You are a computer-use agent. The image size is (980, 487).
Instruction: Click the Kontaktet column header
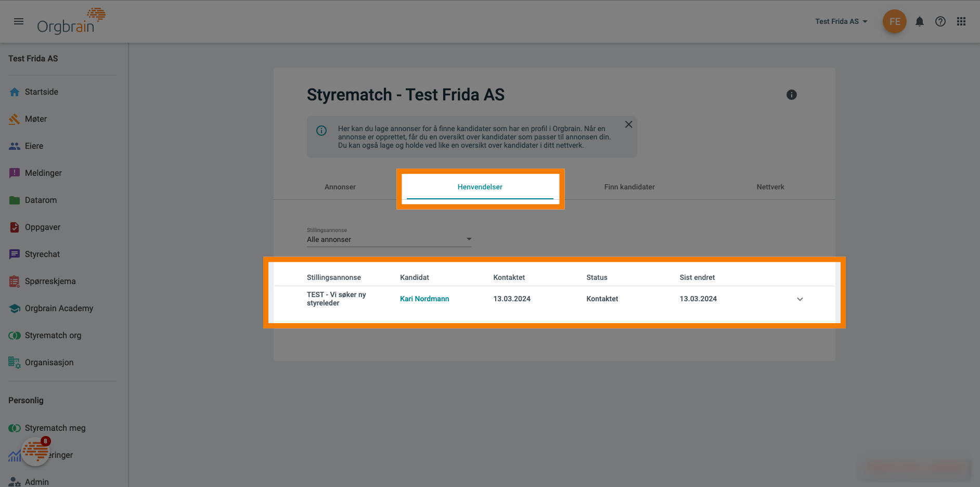(x=509, y=277)
